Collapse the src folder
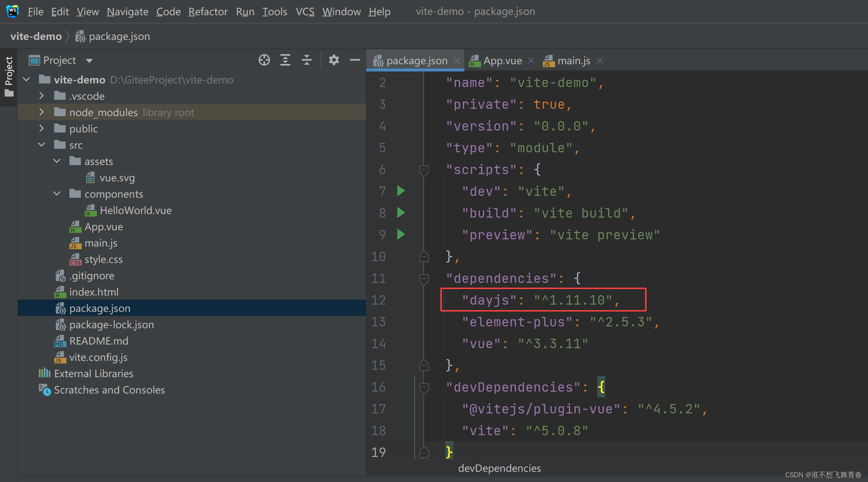The image size is (868, 482). tap(41, 145)
